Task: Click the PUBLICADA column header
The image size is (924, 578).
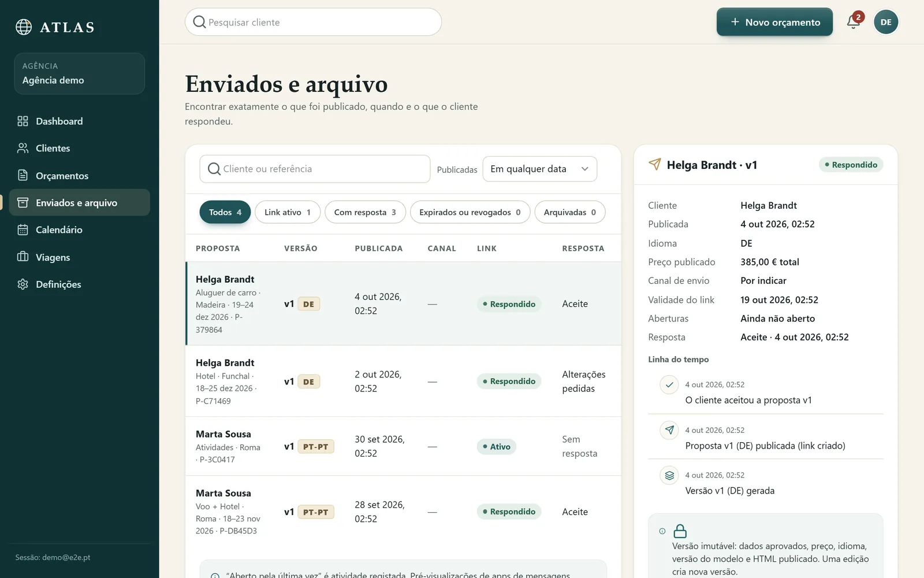Action: [378, 248]
